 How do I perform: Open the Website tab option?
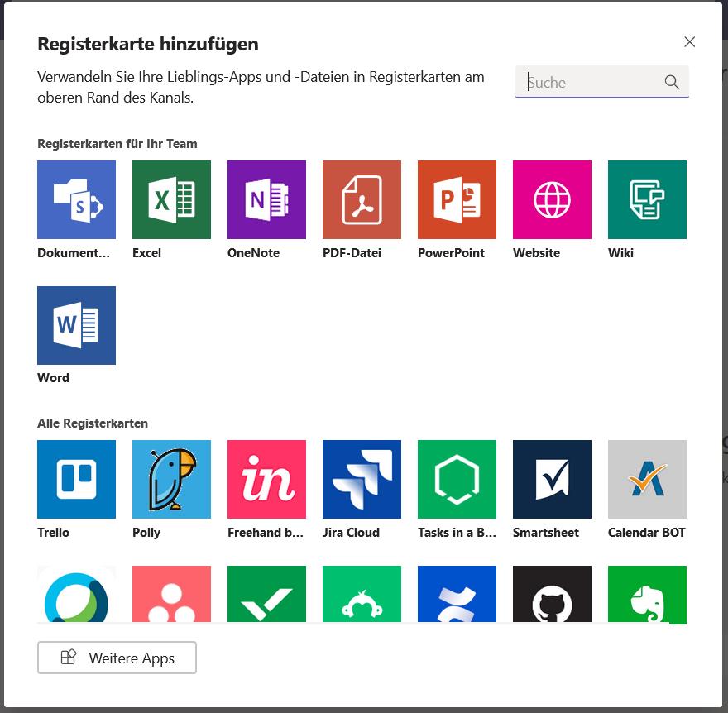552,199
